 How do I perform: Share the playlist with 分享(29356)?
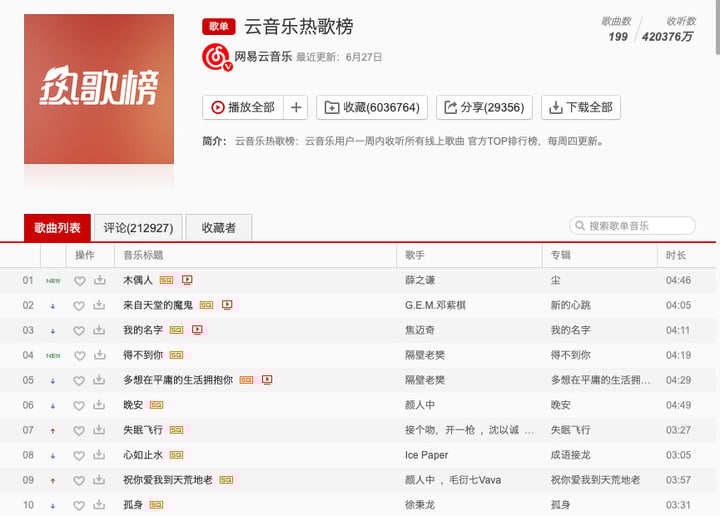point(484,107)
